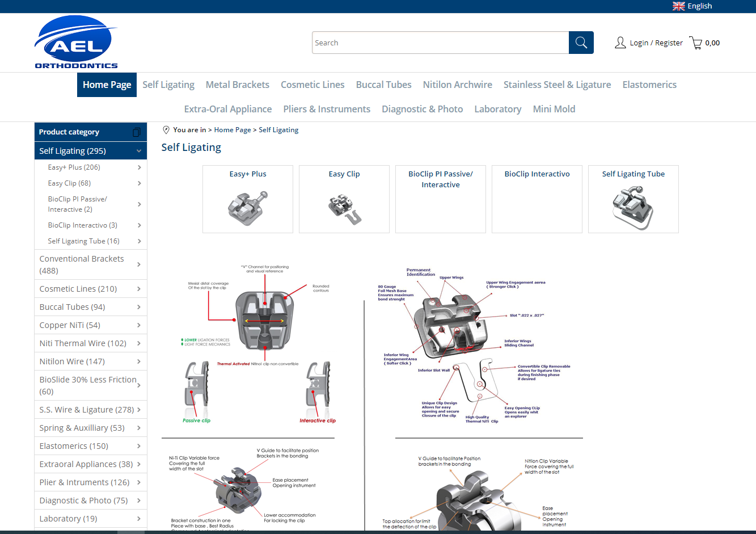
Task: Open the shopping cart icon
Action: pyautogui.click(x=696, y=43)
